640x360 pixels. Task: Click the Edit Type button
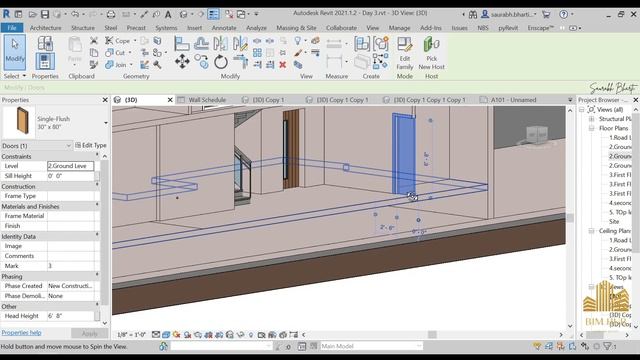(x=91, y=145)
